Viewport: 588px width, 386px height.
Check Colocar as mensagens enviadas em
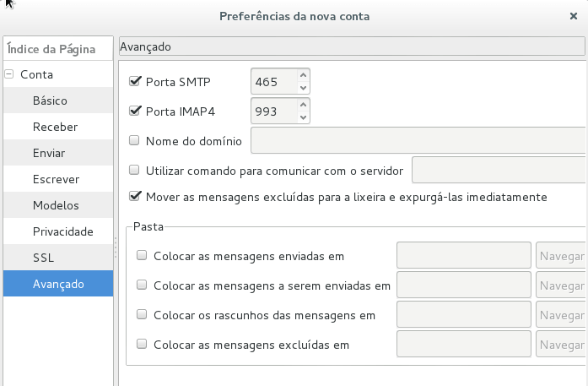(x=142, y=256)
